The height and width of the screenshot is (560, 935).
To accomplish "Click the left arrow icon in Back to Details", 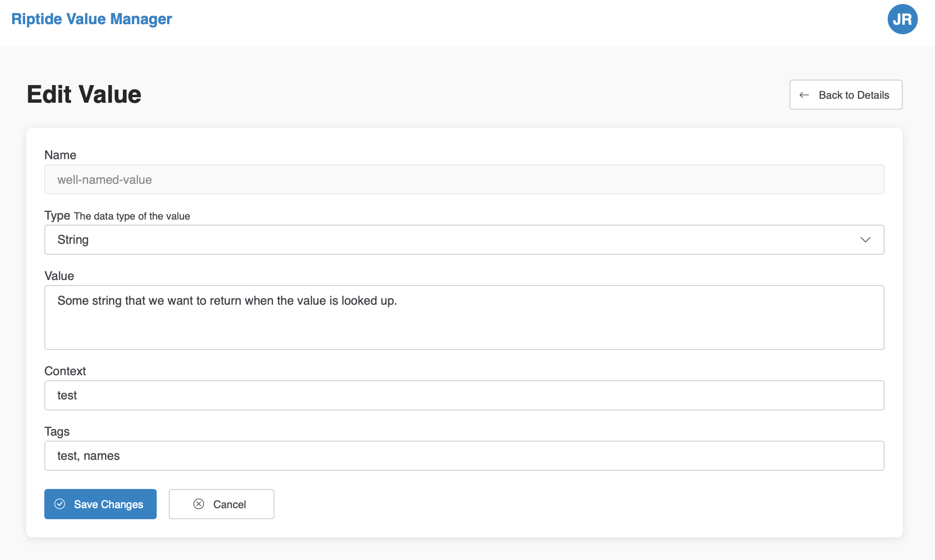I will pyautogui.click(x=804, y=95).
